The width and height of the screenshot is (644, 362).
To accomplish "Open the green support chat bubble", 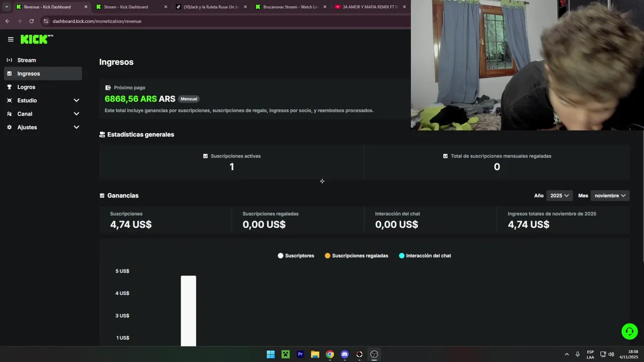I will click(629, 331).
